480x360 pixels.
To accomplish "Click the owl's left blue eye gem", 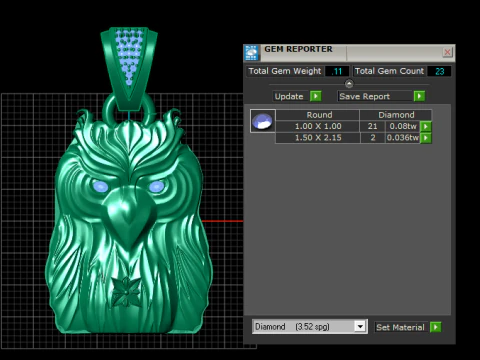I will point(100,186).
